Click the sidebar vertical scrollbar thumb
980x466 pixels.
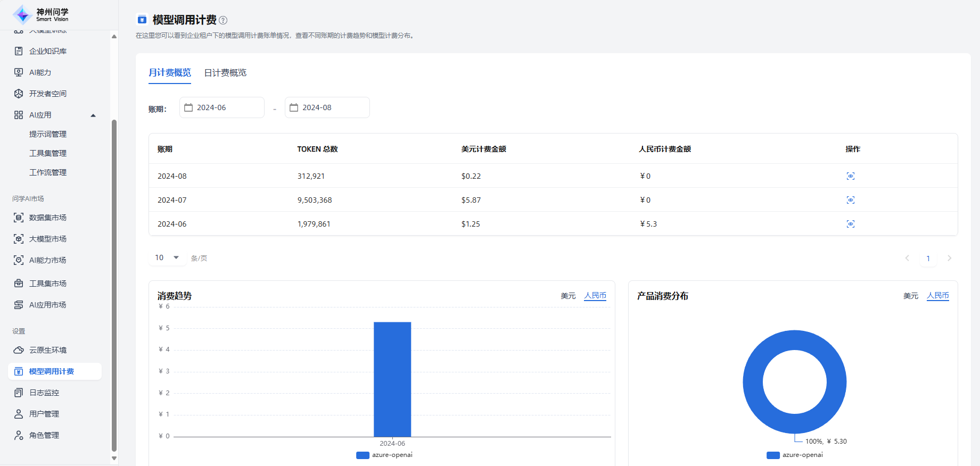(114, 285)
